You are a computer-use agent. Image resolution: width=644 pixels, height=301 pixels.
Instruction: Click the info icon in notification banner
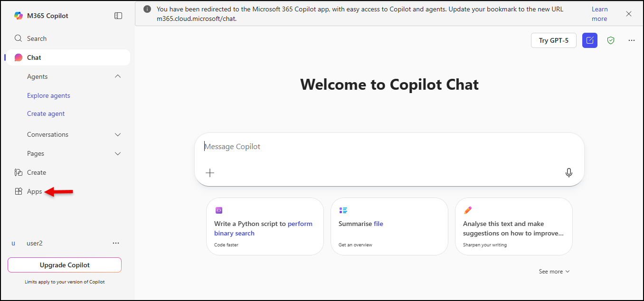tap(147, 9)
